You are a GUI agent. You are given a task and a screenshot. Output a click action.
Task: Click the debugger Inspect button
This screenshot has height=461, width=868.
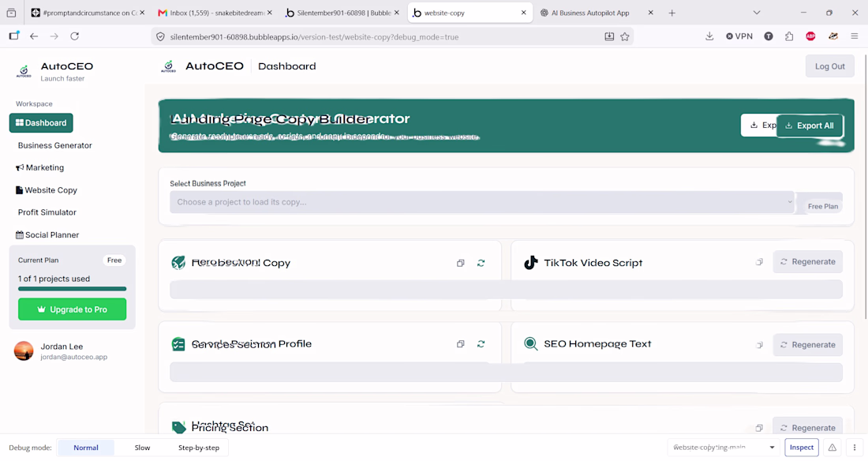pos(802,447)
